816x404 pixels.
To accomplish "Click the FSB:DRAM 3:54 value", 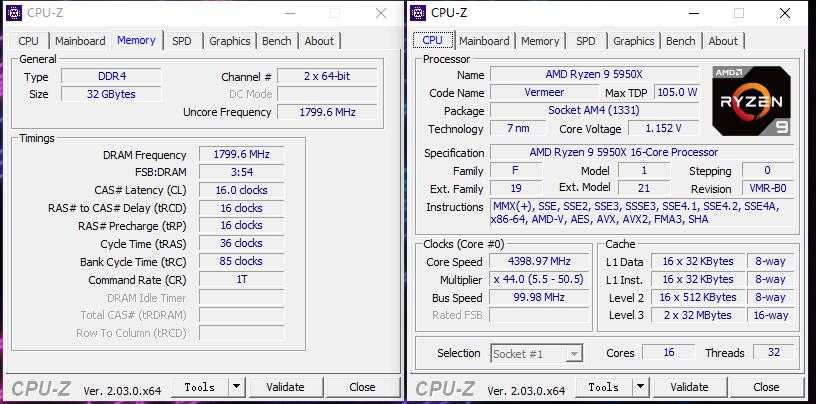I will [x=241, y=172].
